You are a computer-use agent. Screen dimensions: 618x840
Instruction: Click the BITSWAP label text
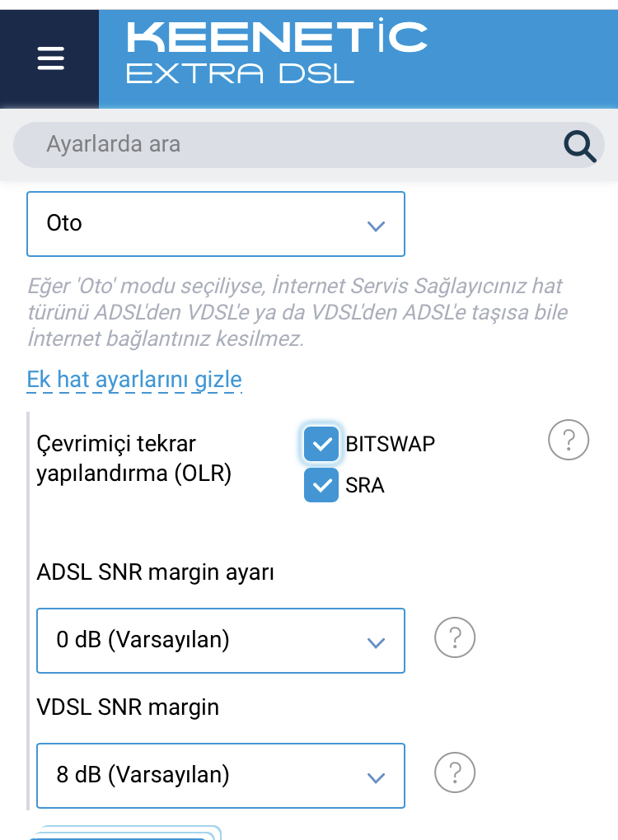tap(390, 444)
